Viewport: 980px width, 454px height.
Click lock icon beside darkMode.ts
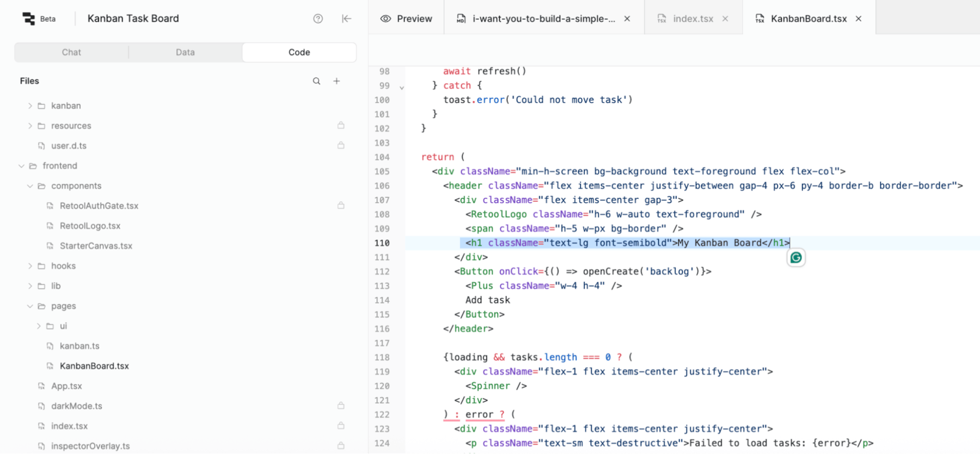click(341, 405)
